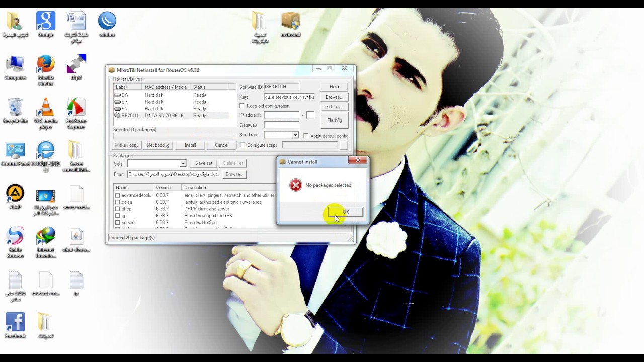Click the Install button in Netinstall

[x=190, y=145]
